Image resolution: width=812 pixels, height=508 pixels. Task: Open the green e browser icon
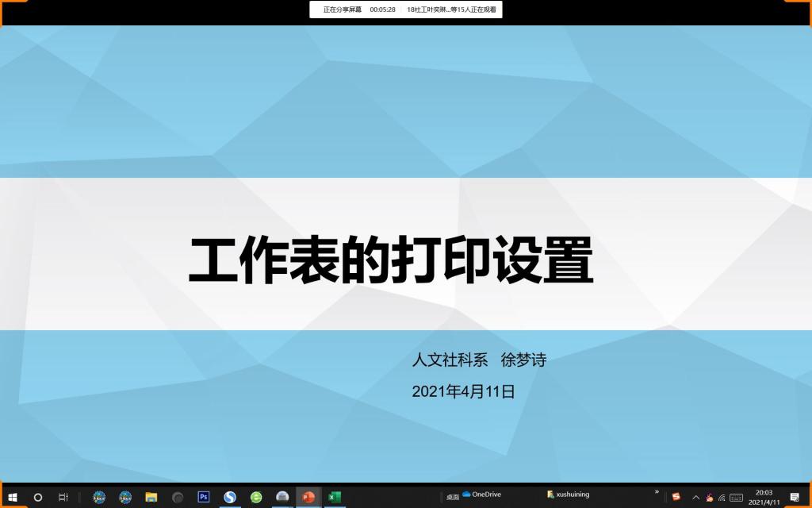pyautogui.click(x=256, y=497)
